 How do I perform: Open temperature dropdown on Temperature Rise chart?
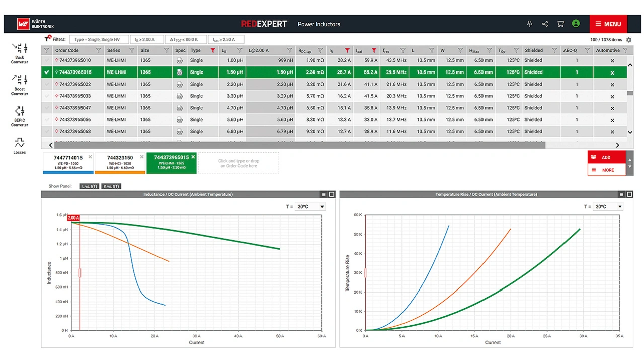coord(607,207)
